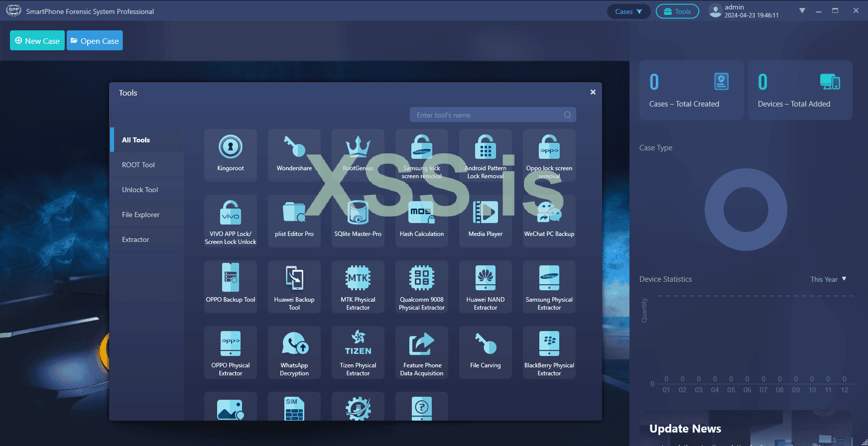Expand the Cases dropdown

628,11
